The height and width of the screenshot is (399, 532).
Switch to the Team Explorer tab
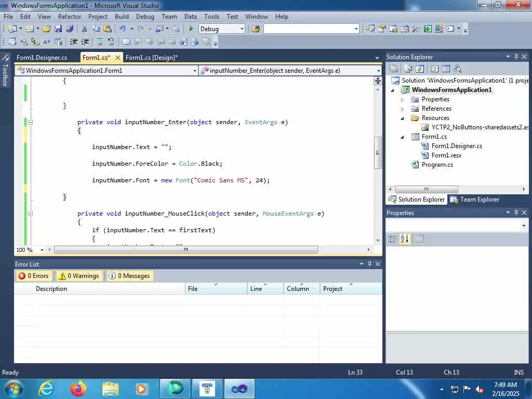click(475, 199)
